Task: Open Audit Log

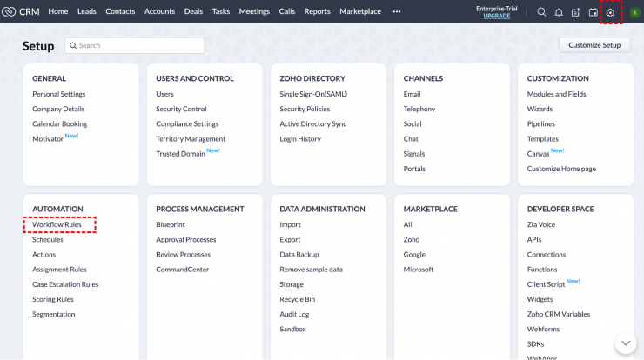Action: coord(294,314)
